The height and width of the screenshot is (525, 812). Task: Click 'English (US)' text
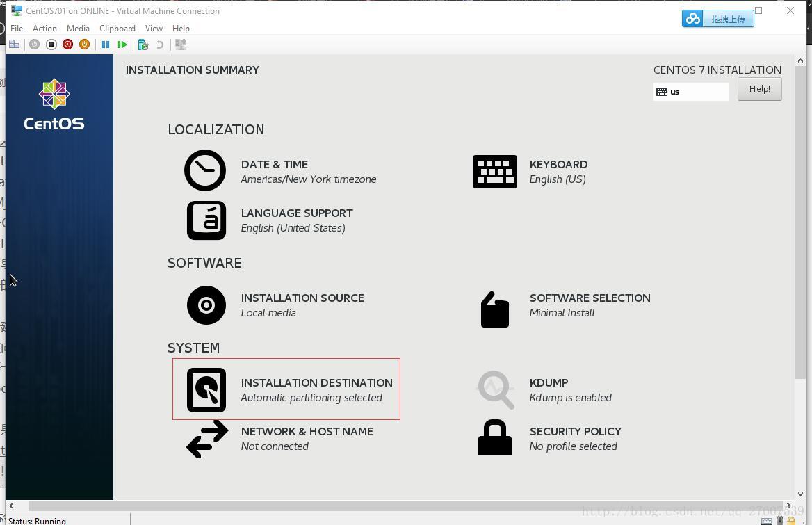(x=558, y=179)
